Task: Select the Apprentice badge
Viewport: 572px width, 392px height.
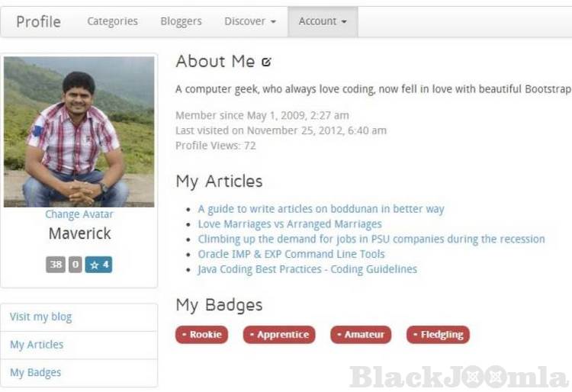Action: (279, 335)
